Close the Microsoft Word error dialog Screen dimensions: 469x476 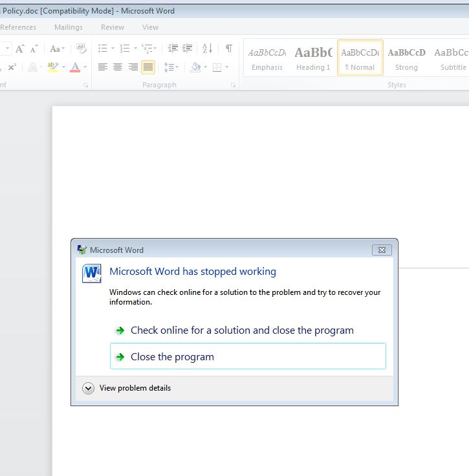click(382, 250)
